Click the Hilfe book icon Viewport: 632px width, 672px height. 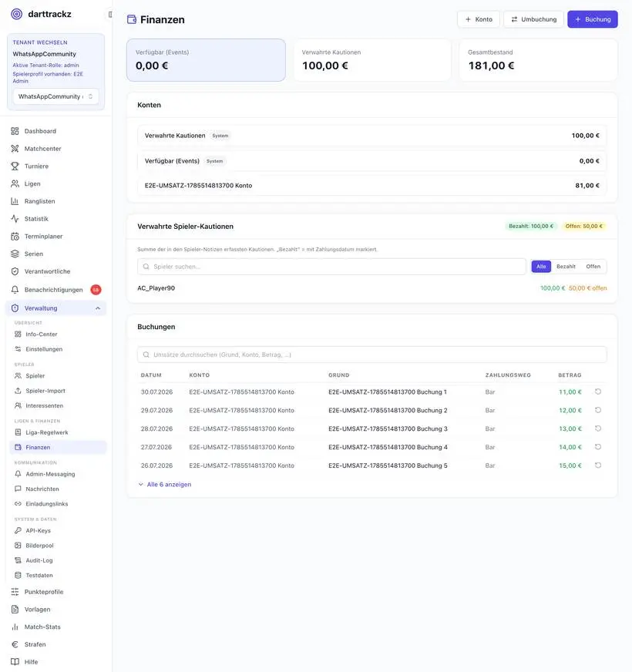tap(15, 662)
